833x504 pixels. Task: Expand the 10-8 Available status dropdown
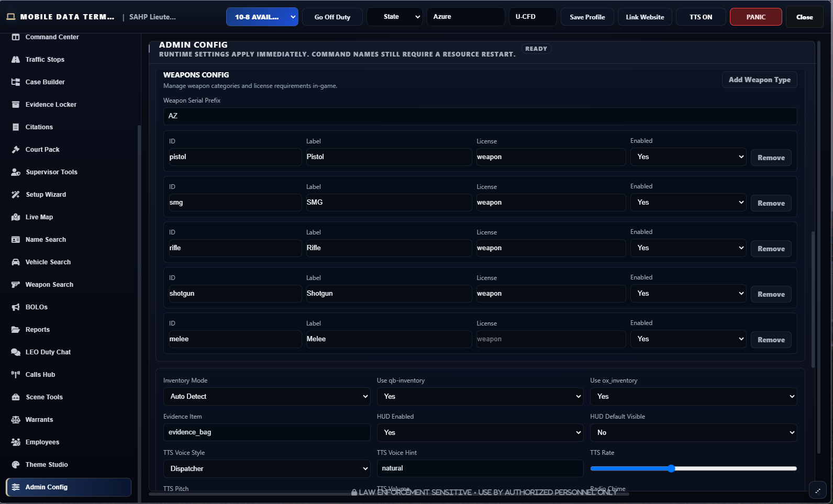[262, 17]
